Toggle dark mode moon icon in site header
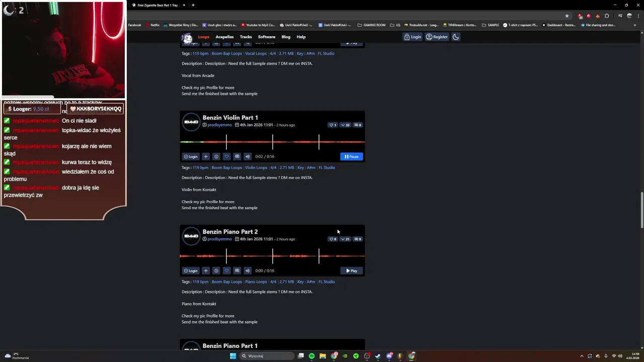644x362 pixels. pyautogui.click(x=456, y=37)
